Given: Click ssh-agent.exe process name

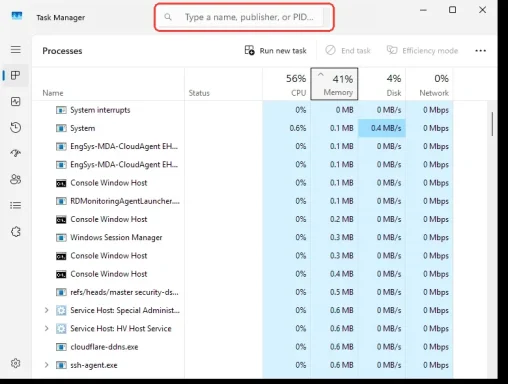Looking at the screenshot, I should coord(94,365).
